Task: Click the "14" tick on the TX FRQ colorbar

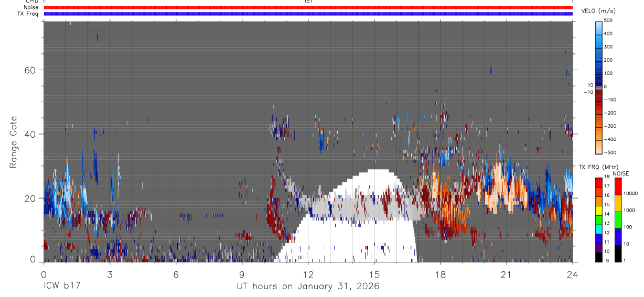Action: 607,214
